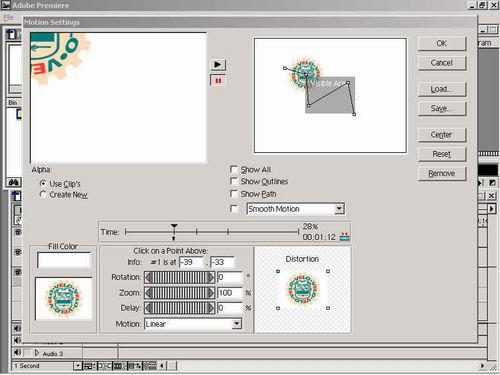Click the Rotation value input field
The image size is (500, 375).
[230, 277]
